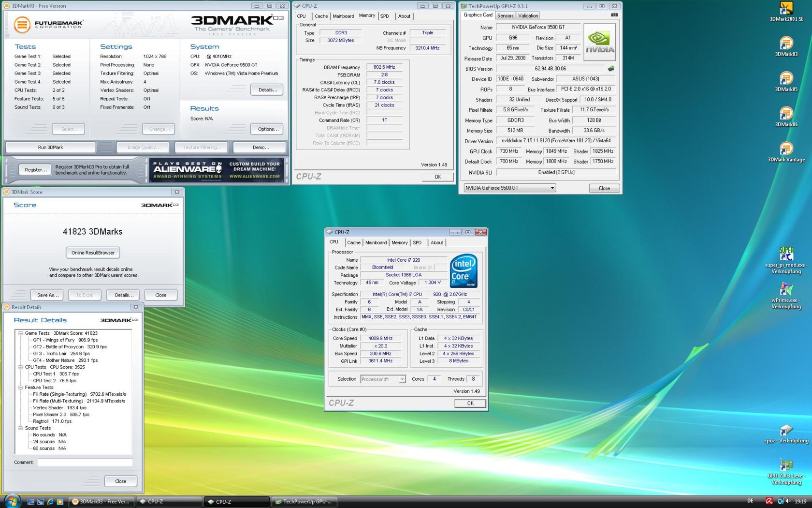The width and height of the screenshot is (812, 508).
Task: Click Close button in Result Details window
Action: [x=121, y=481]
